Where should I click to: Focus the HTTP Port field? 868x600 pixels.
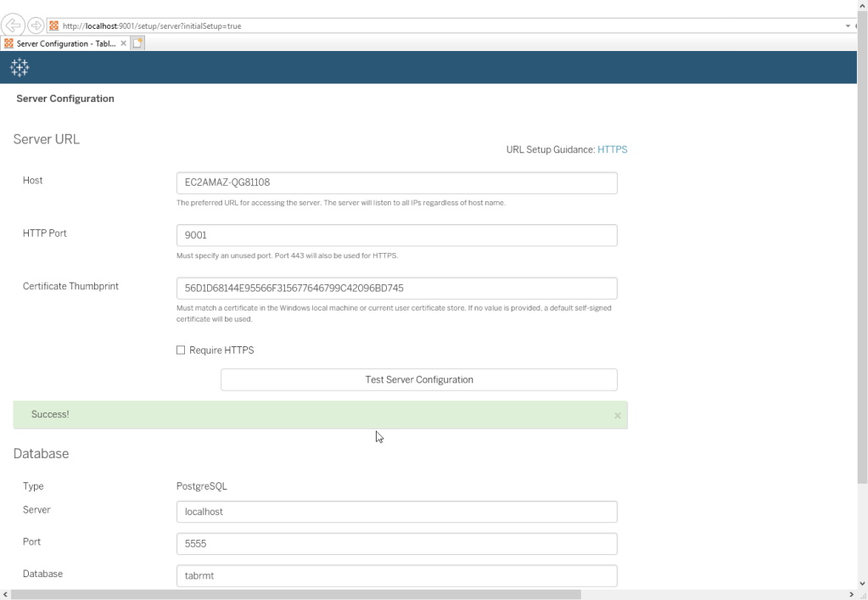point(395,235)
